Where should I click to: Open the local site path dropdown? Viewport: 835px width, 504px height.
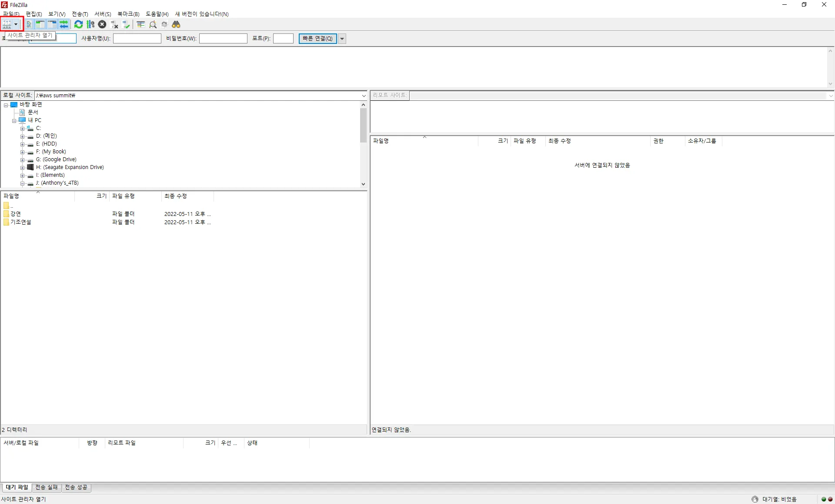(364, 96)
